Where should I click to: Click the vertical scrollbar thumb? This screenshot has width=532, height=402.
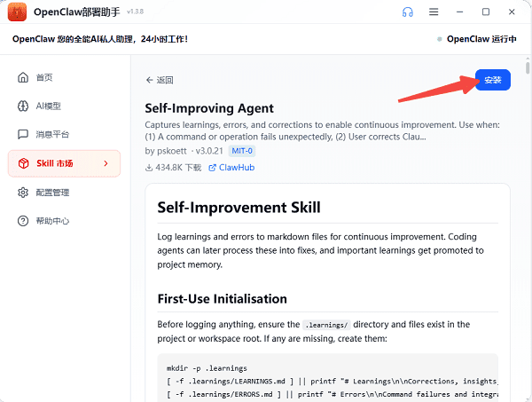point(528,67)
